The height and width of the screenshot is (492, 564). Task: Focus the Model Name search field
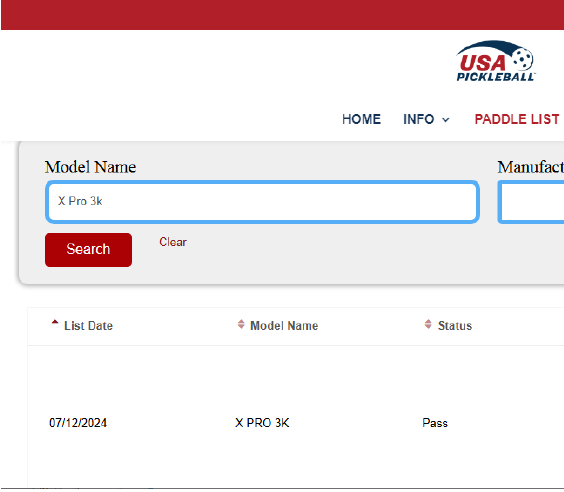point(262,202)
